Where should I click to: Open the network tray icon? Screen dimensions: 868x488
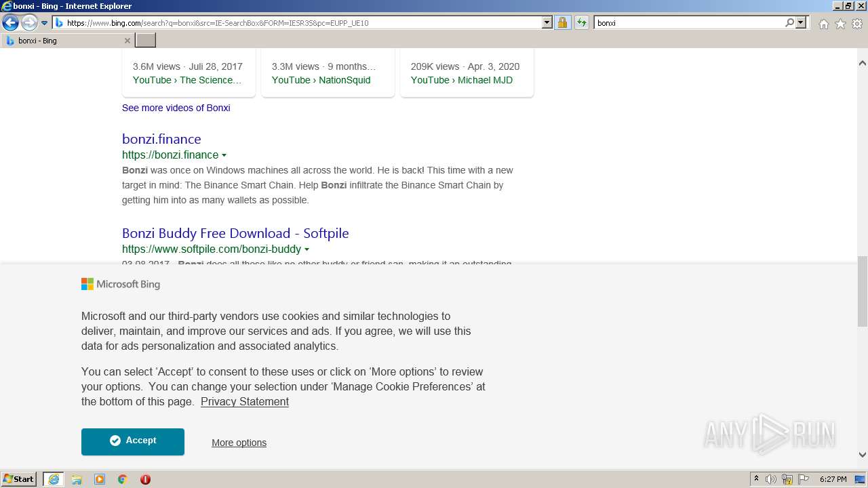[787, 479]
